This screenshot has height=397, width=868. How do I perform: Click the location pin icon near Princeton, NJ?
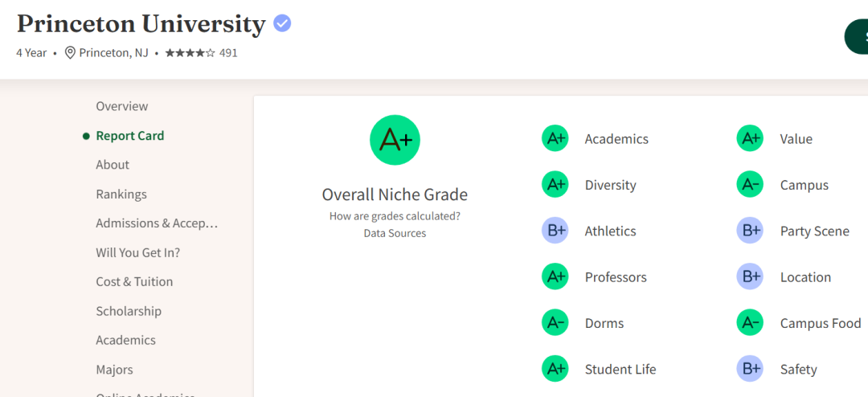(70, 53)
